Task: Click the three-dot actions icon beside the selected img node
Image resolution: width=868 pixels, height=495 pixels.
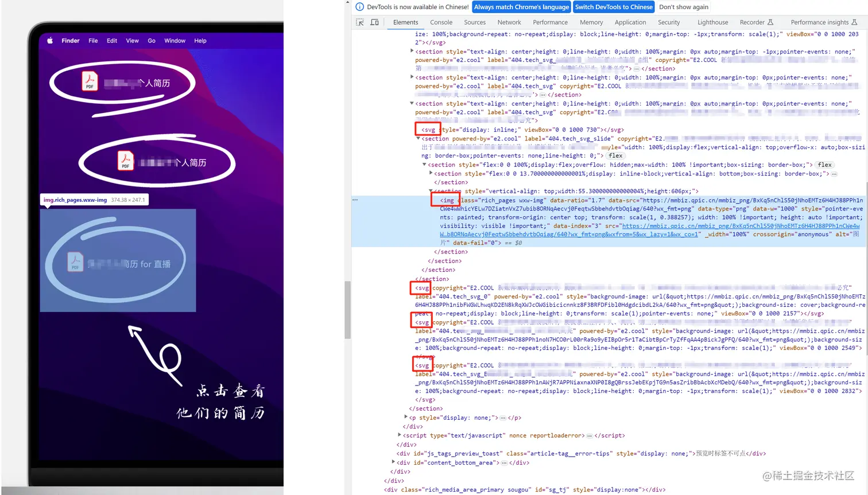Action: tap(355, 200)
